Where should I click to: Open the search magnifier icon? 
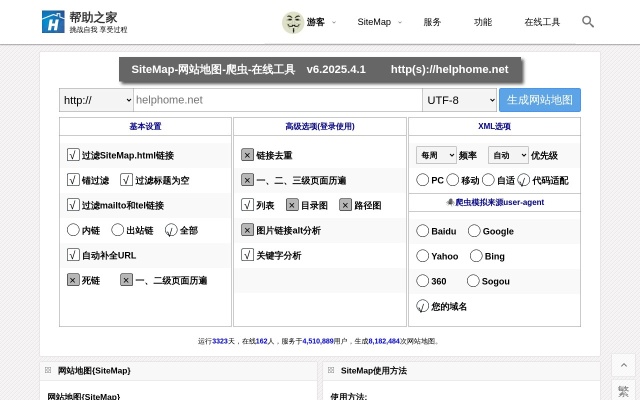pos(588,21)
